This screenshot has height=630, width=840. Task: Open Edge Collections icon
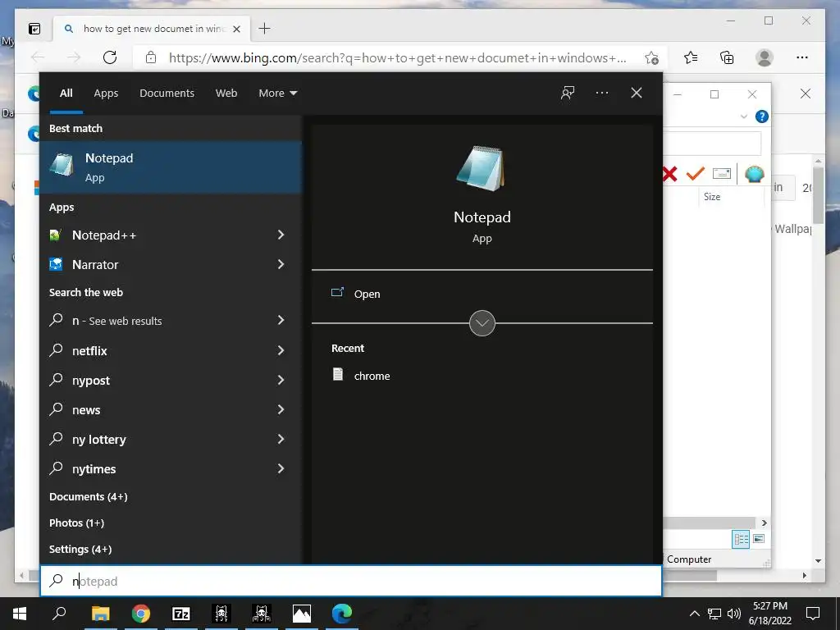[x=727, y=57]
